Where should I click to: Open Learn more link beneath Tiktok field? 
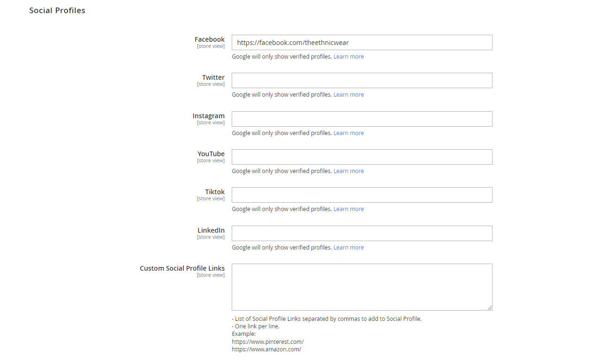tap(349, 209)
